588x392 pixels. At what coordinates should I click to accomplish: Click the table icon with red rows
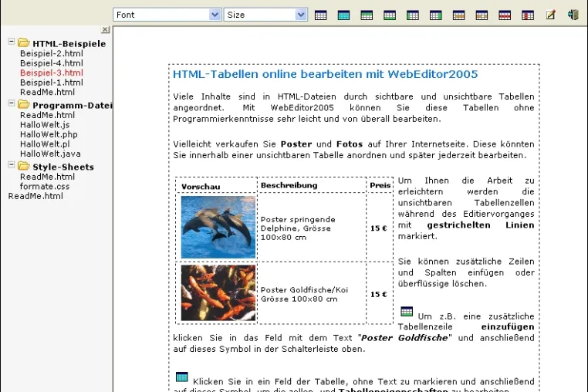click(505, 15)
